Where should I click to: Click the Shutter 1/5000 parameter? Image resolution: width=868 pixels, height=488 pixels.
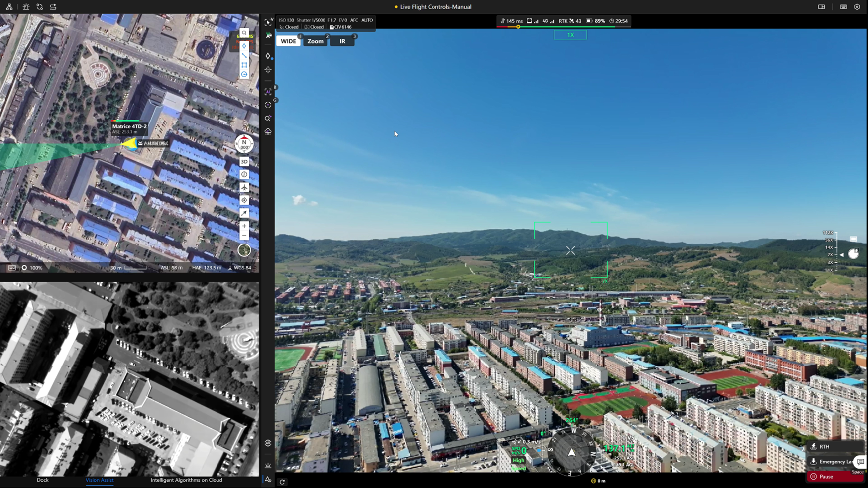pos(311,20)
